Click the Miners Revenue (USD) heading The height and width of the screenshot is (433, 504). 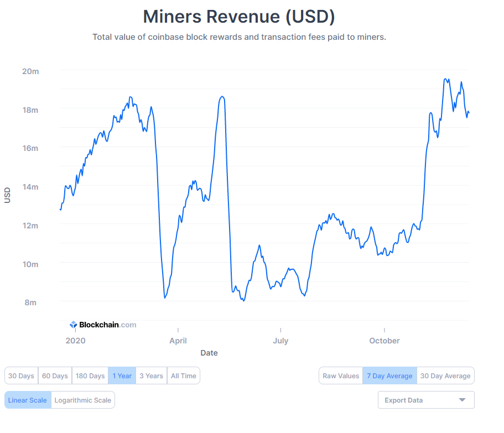(x=239, y=17)
